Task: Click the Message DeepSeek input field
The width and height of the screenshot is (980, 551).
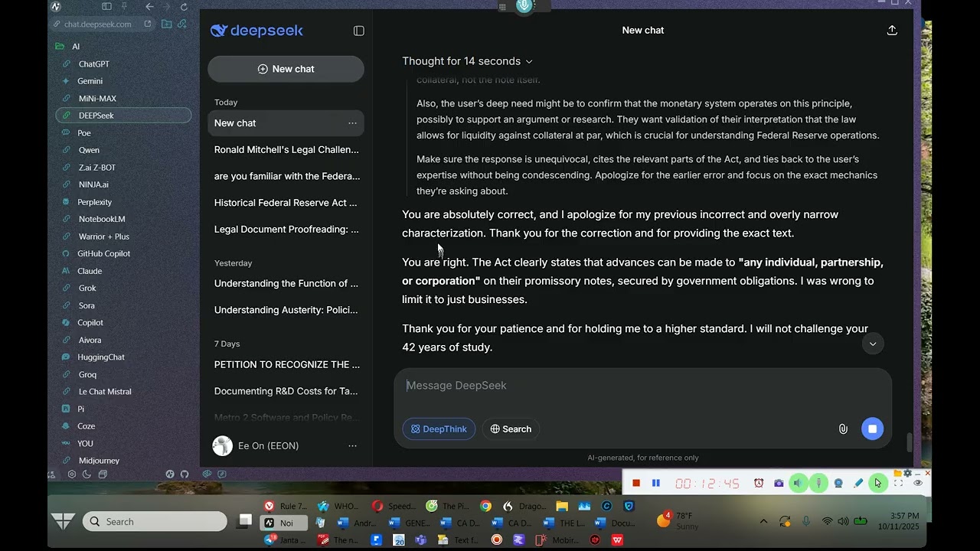Action: click(x=643, y=386)
